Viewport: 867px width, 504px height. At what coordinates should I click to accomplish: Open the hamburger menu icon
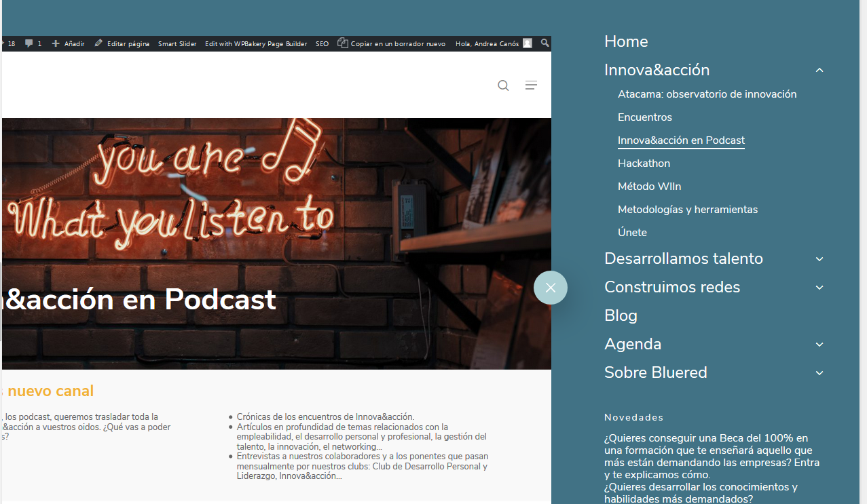tap(531, 85)
